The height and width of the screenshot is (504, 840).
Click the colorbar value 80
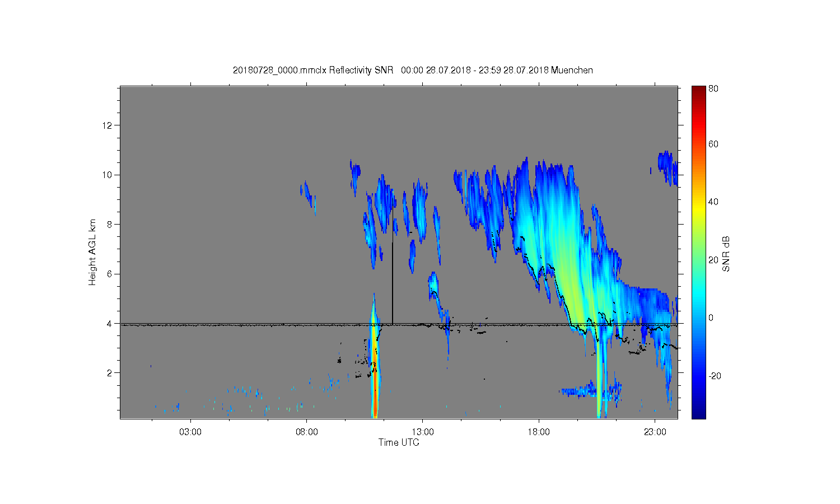(x=713, y=88)
